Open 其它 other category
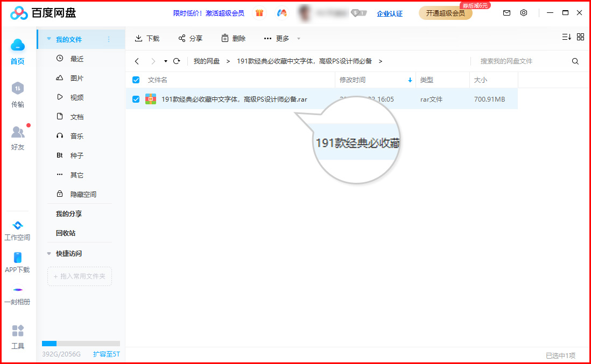The image size is (591, 364). (x=77, y=175)
